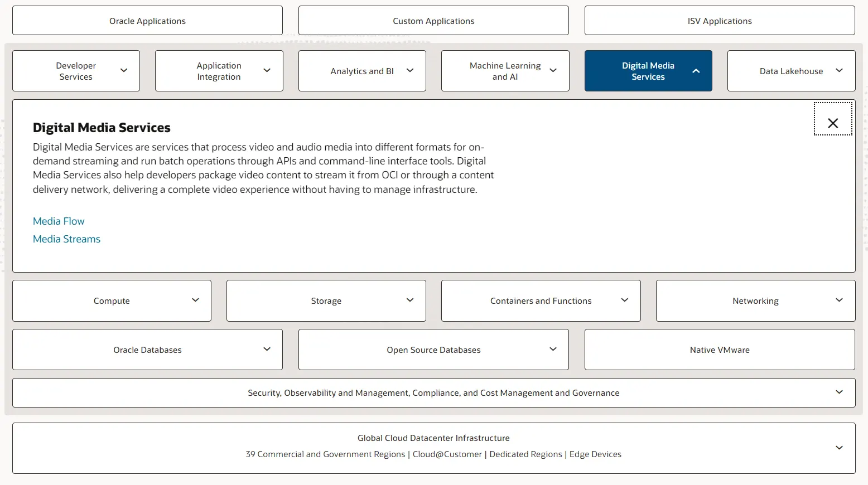Click the Containers and Functions chevron

625,300
